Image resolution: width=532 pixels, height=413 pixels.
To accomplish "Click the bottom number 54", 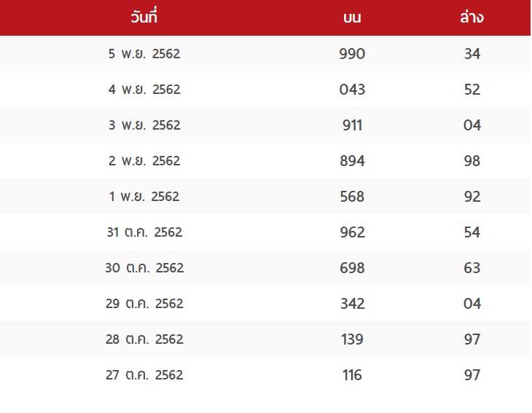I will (x=472, y=232).
